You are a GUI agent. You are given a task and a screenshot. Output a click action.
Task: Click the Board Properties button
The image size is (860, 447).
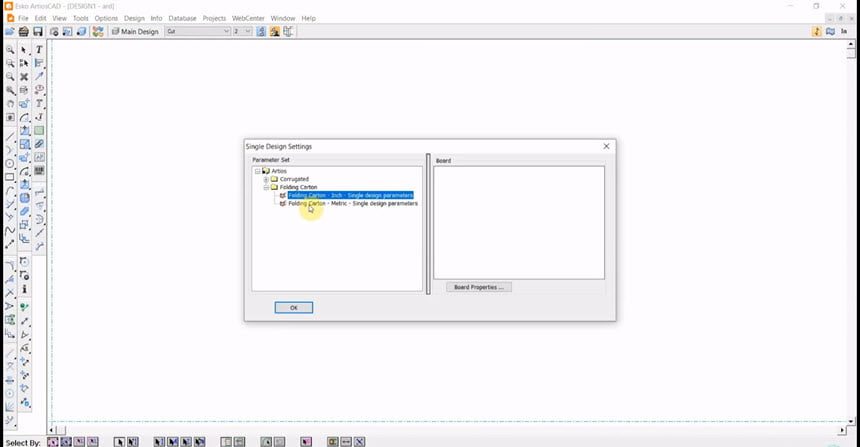[478, 287]
